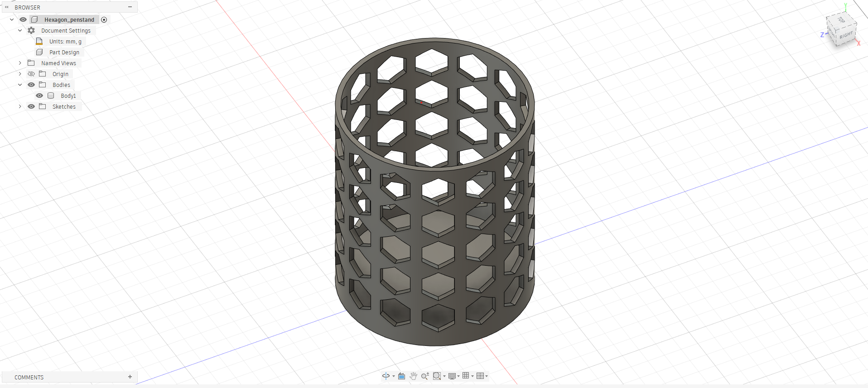This screenshot has height=388, width=868.
Task: Expand the Display Settings dropdown arrow
Action: point(458,376)
